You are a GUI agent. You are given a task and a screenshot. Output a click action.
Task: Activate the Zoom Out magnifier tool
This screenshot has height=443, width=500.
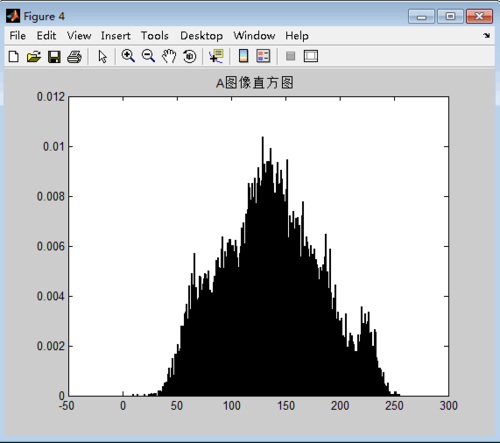pos(148,56)
